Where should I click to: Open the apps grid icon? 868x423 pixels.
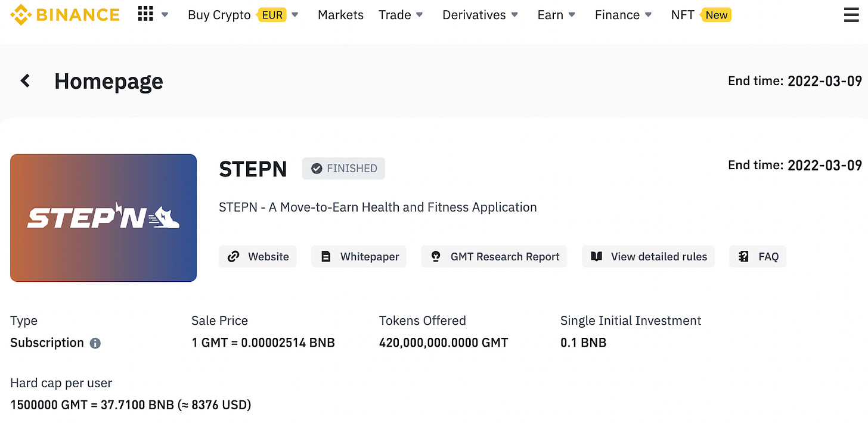click(145, 14)
